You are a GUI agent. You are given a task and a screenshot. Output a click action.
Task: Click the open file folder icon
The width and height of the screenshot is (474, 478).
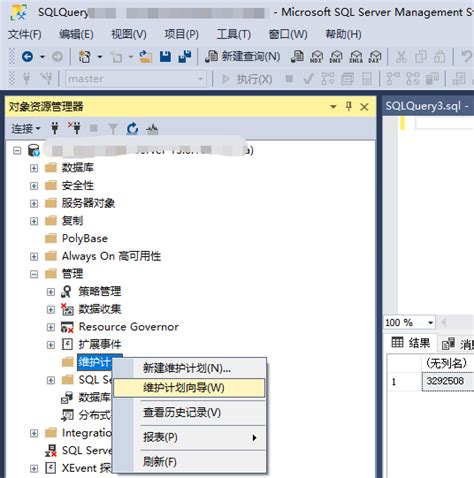coord(146,57)
